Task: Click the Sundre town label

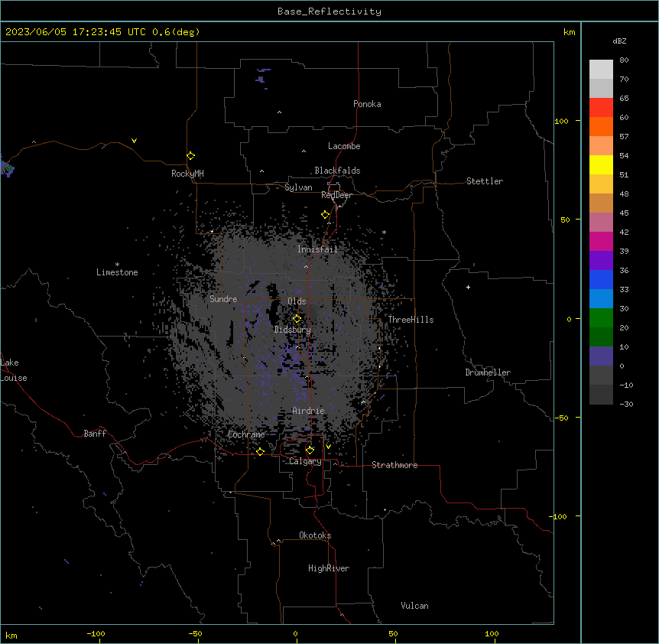Action: point(223,299)
